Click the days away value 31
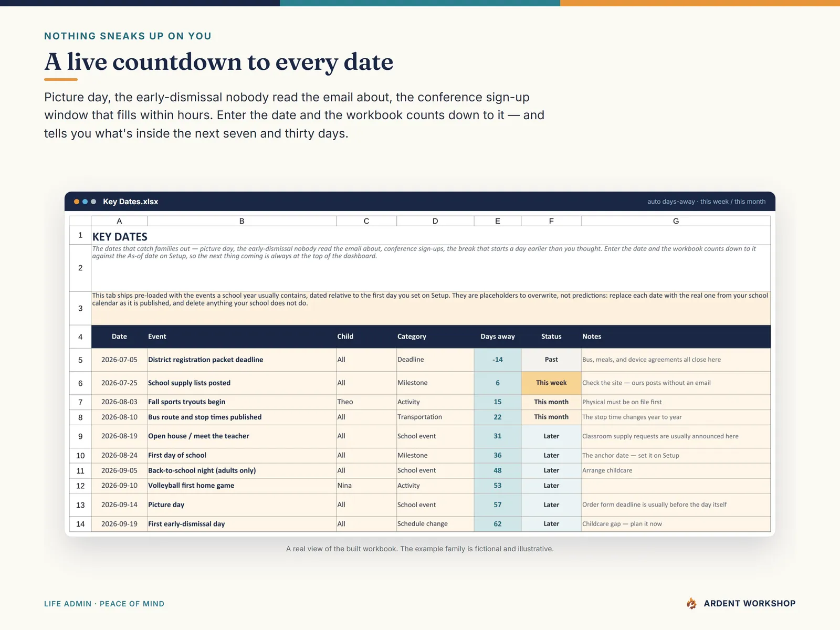Screen dimensions: 840x630 pyautogui.click(x=498, y=436)
